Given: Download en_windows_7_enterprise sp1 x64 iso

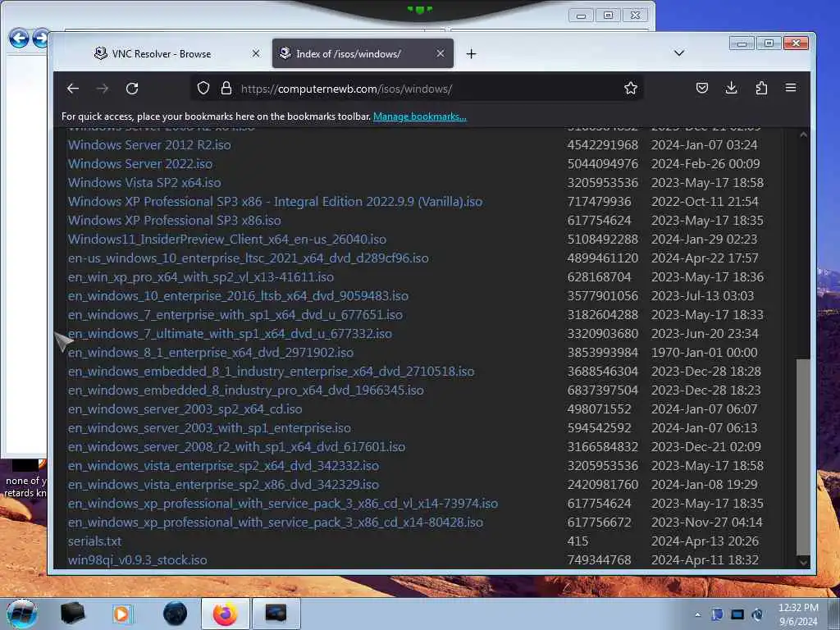Looking at the screenshot, I should pos(235,315).
